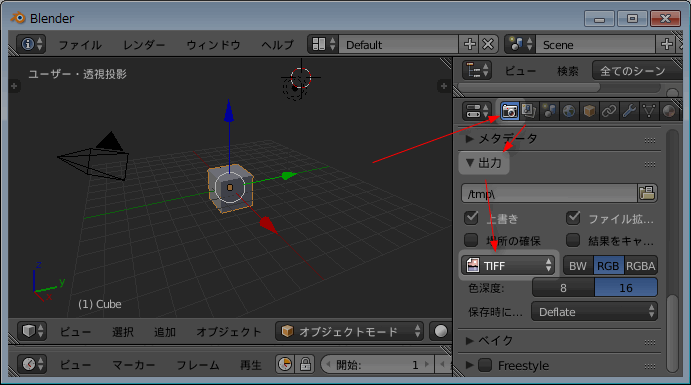
Task: Click the Scene name field
Action: pos(595,44)
